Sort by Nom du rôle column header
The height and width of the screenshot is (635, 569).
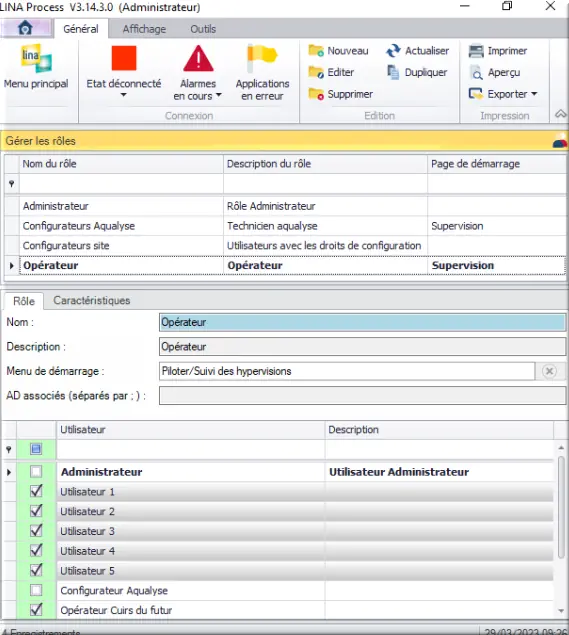tap(121, 164)
